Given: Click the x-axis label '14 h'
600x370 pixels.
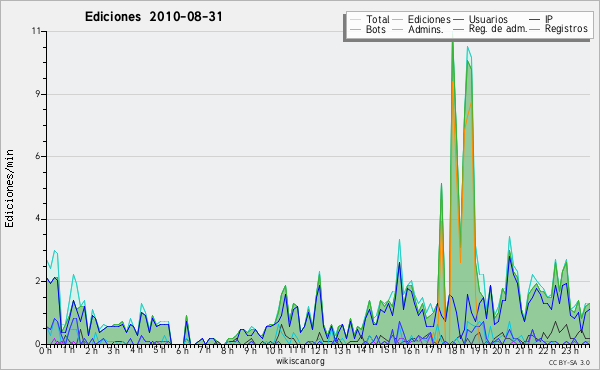Looking at the screenshot, I should click(x=364, y=350).
